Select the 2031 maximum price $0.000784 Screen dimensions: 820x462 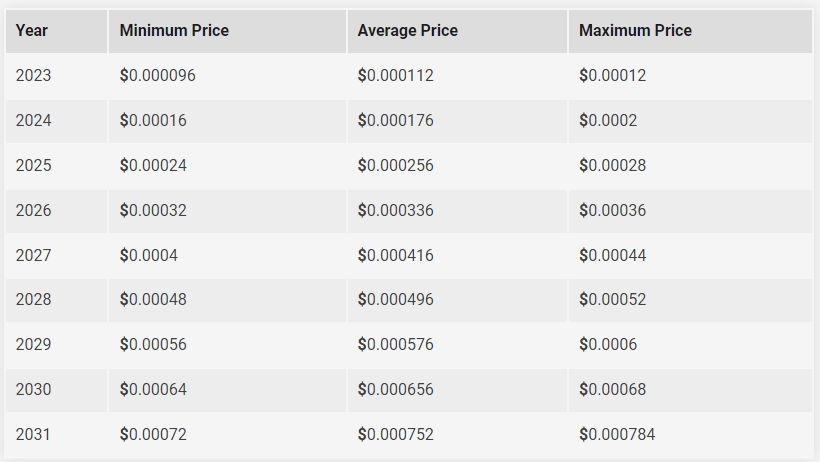click(x=617, y=434)
